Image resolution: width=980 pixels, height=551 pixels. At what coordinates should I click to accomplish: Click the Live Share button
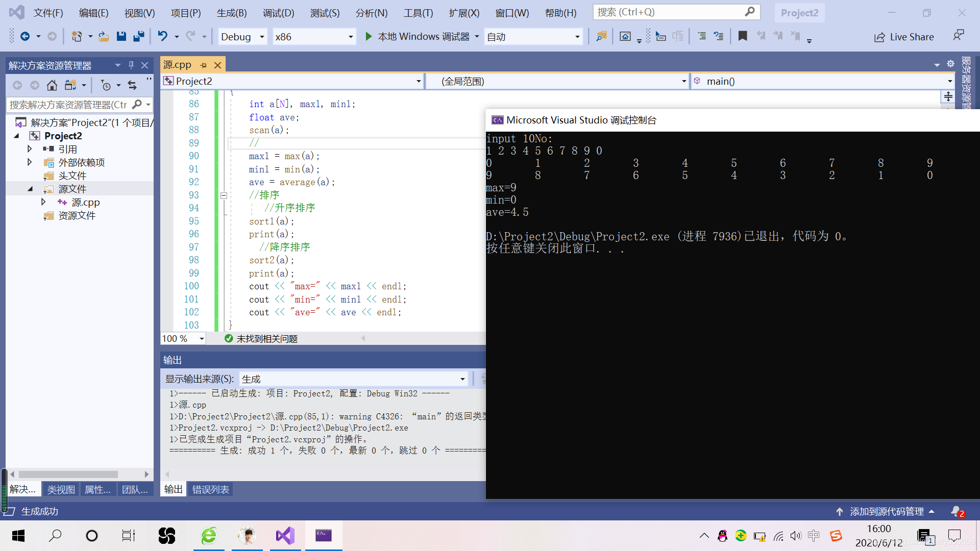pos(904,37)
